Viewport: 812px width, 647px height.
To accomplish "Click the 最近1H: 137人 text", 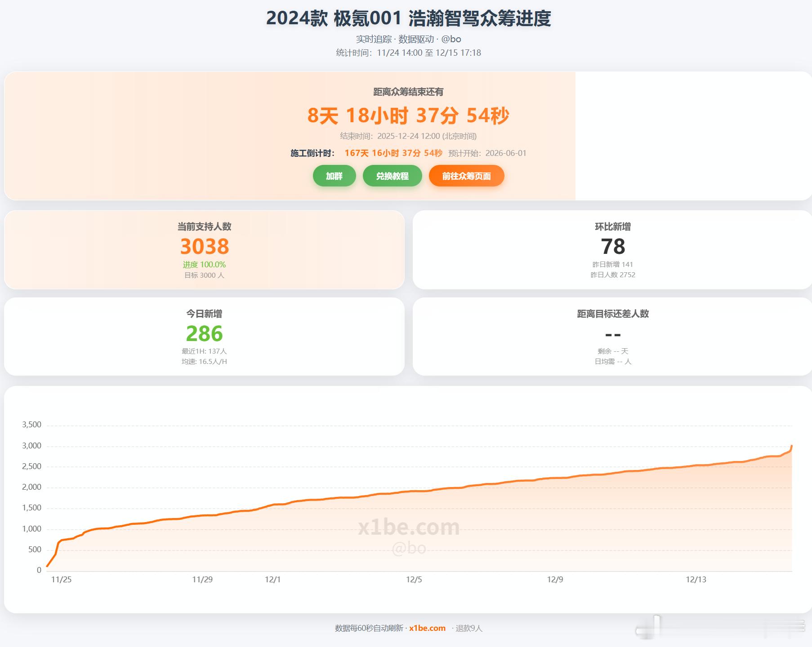I will 204,351.
